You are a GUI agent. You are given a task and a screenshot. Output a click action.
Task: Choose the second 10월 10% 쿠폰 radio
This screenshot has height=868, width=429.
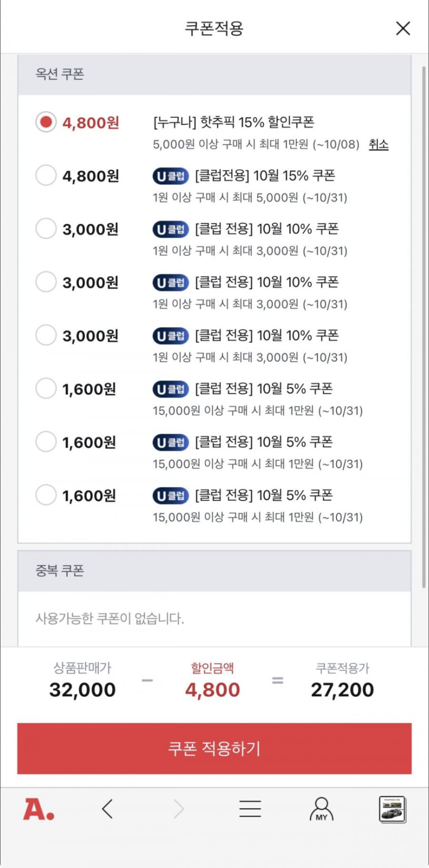tap(46, 282)
